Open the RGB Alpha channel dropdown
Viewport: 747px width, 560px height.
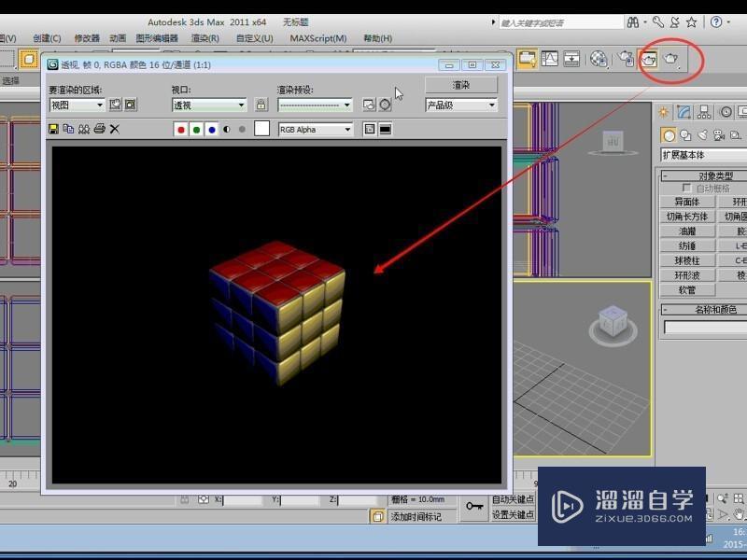tap(316, 130)
